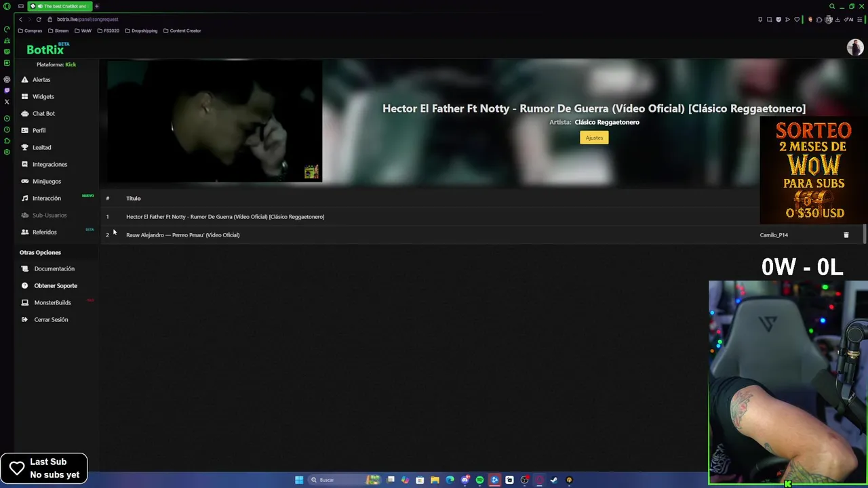Screen dimensions: 868x488
Task: Click the heart bookmark icon in toolbar
Action: point(797,19)
